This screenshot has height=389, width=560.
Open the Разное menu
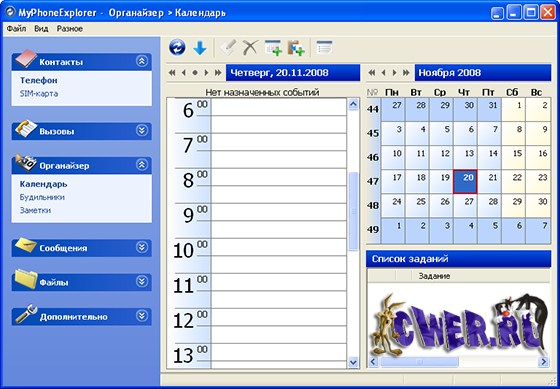(x=70, y=29)
